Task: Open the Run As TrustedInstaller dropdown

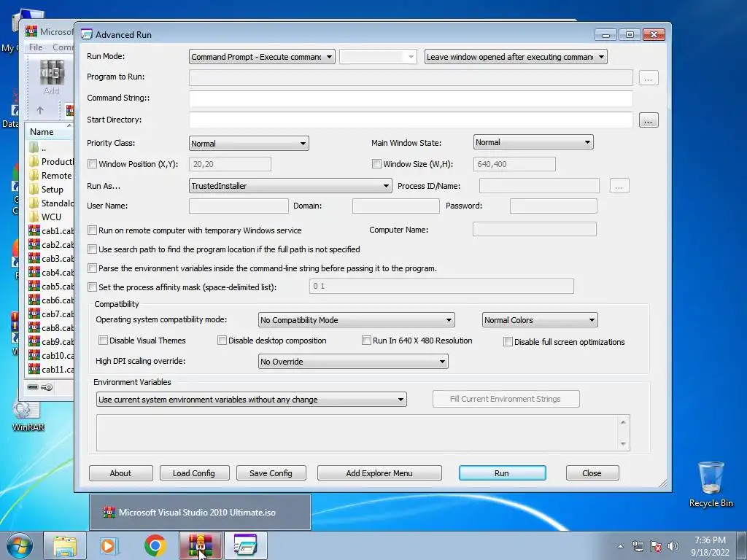Action: tap(290, 186)
